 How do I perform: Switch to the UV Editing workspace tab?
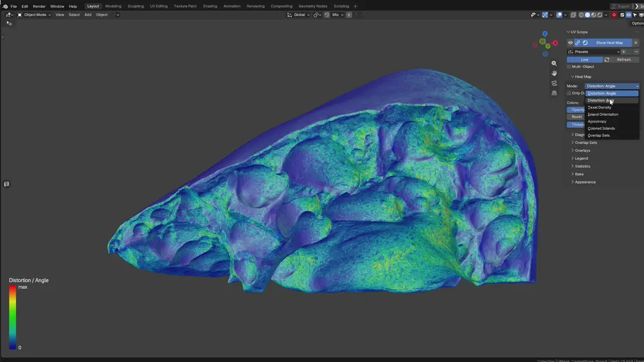tap(159, 6)
